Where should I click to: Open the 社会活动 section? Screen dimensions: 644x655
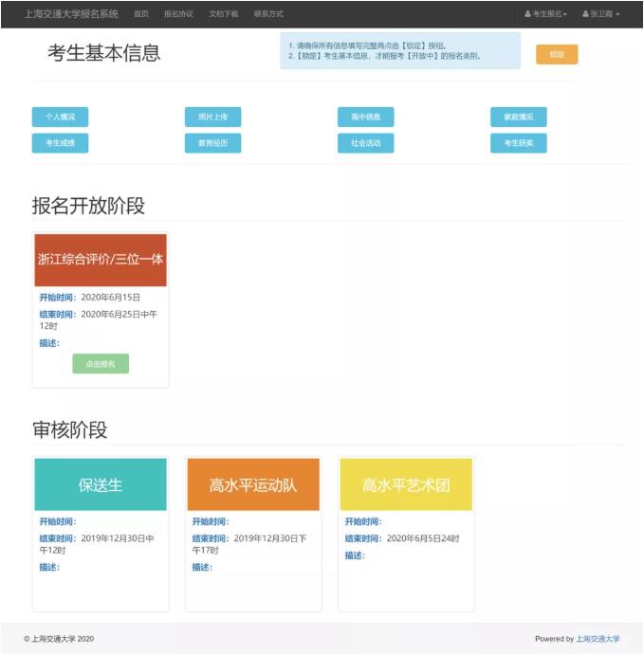coord(365,143)
